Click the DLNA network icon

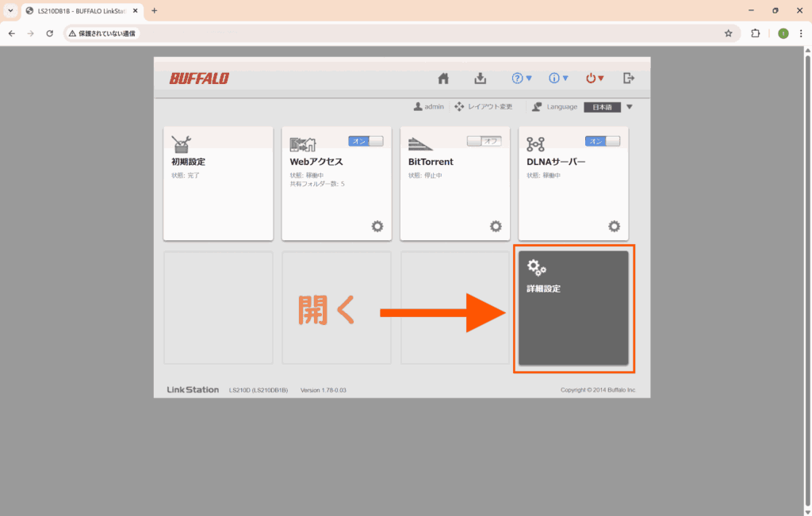coord(535,144)
